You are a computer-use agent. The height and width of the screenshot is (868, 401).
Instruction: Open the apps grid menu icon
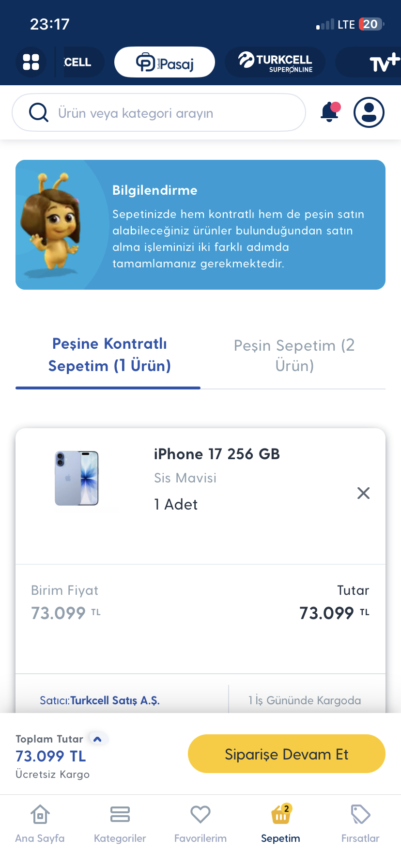point(31,62)
